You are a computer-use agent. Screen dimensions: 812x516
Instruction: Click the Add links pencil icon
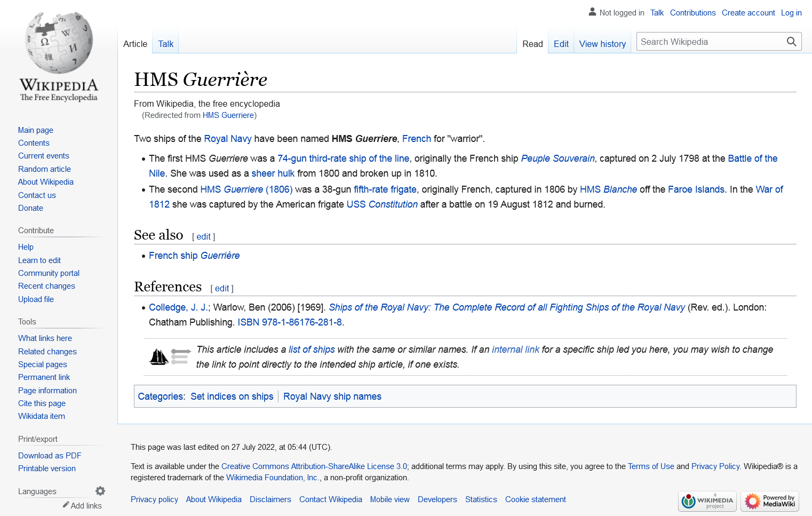[x=66, y=505]
